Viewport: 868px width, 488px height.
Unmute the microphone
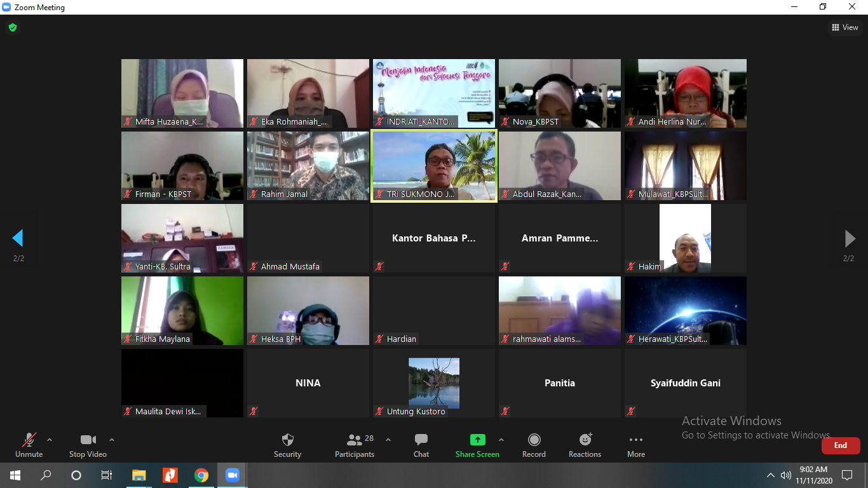tap(29, 445)
